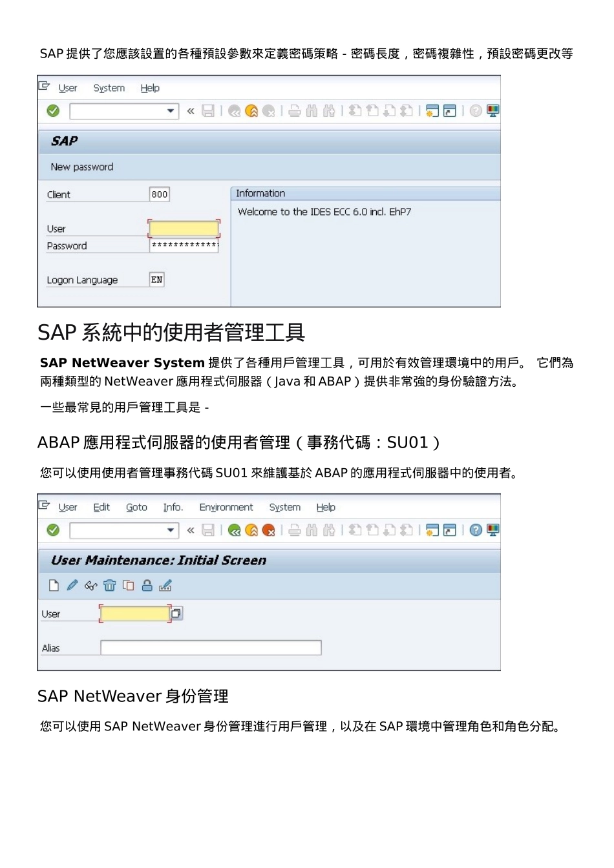Viewport: 614px width, 868px height.
Task: Click the blue Help icon in User Maintenance
Action: click(x=476, y=530)
